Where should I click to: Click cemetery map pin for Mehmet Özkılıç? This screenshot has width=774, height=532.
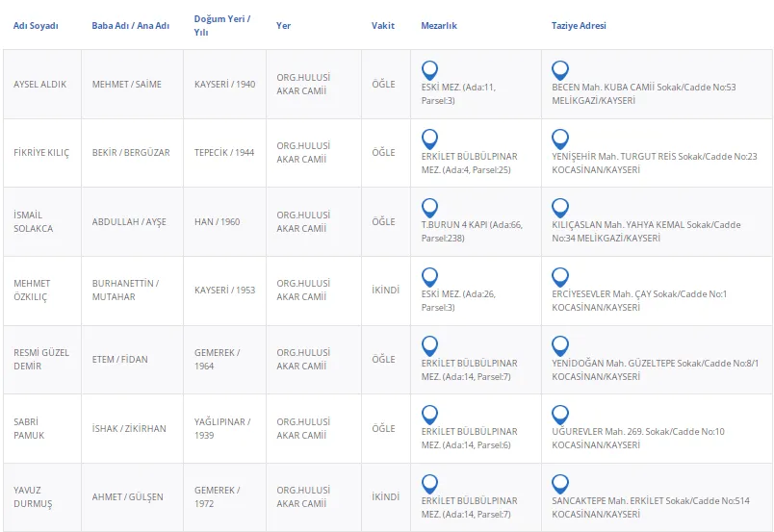(x=429, y=277)
